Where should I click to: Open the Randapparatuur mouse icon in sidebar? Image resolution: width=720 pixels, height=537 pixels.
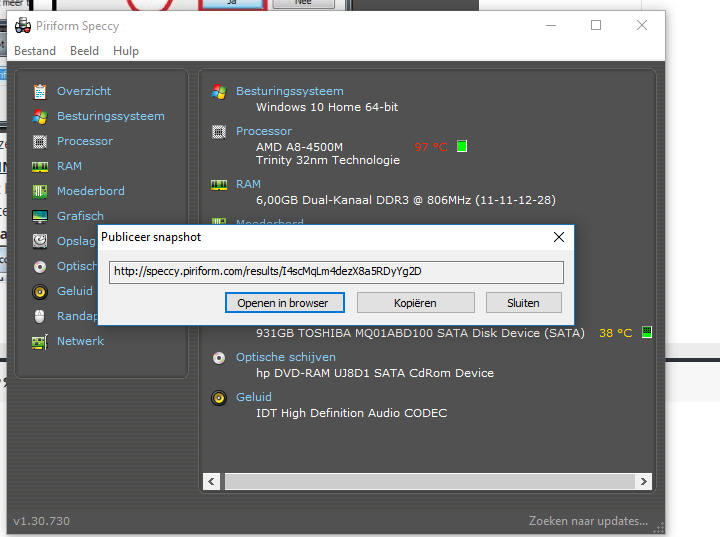point(40,317)
